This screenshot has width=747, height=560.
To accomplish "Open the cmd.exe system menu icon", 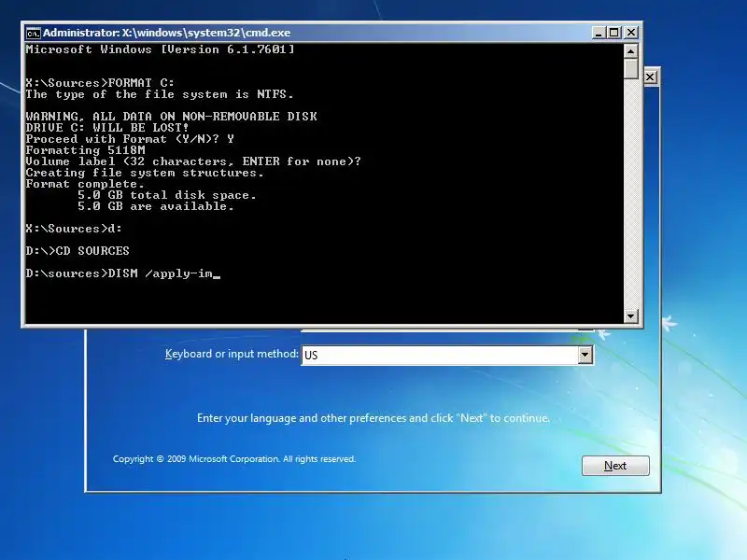I will tap(33, 33).
